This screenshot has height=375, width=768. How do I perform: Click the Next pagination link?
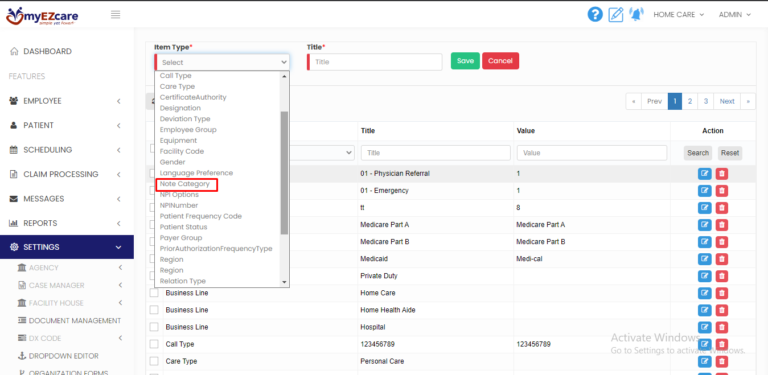[727, 101]
